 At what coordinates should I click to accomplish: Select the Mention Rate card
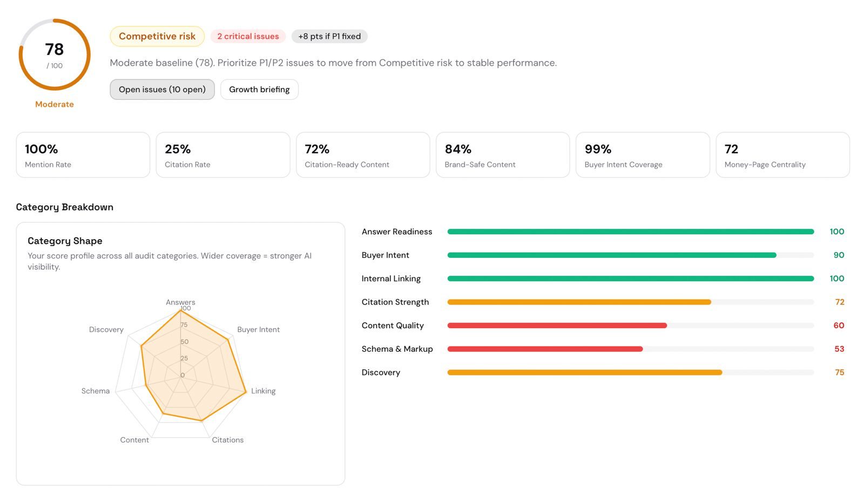[83, 155]
